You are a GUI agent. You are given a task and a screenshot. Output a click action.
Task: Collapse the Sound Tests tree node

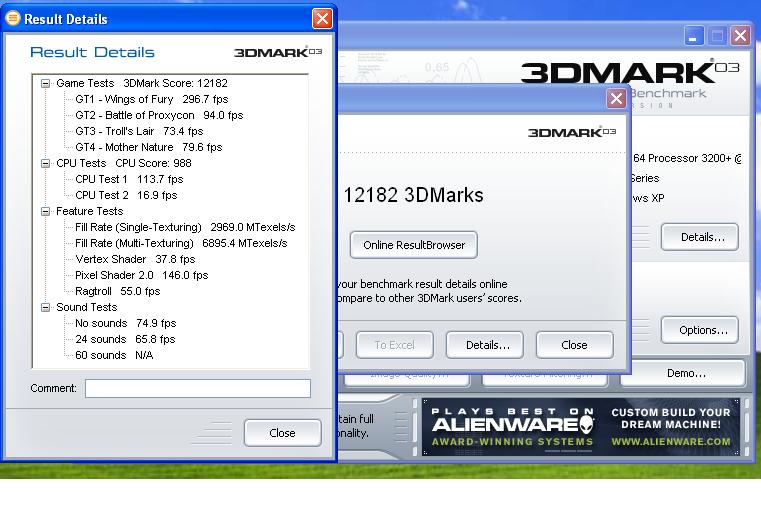point(45,308)
